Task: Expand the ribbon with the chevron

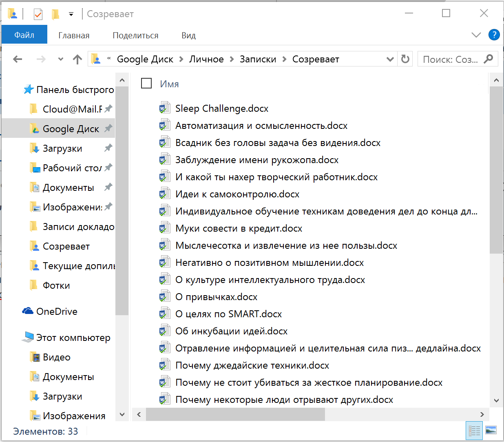Action: [476, 35]
